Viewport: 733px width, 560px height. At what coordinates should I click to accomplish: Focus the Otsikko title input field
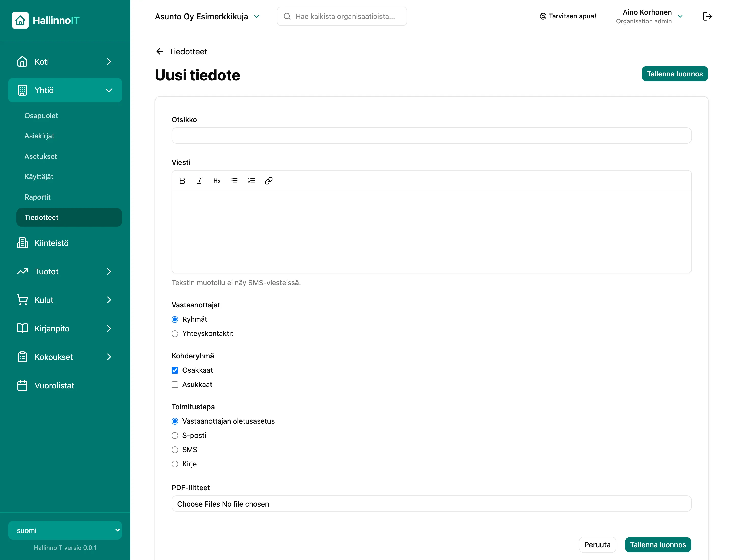pyautogui.click(x=431, y=136)
